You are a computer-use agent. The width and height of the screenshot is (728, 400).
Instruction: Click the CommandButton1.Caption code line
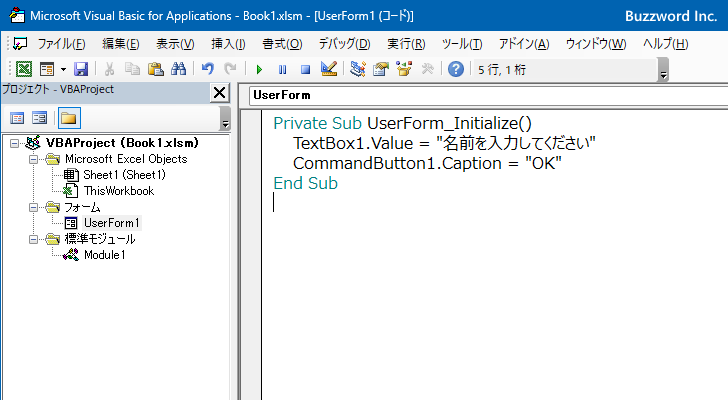point(427,163)
